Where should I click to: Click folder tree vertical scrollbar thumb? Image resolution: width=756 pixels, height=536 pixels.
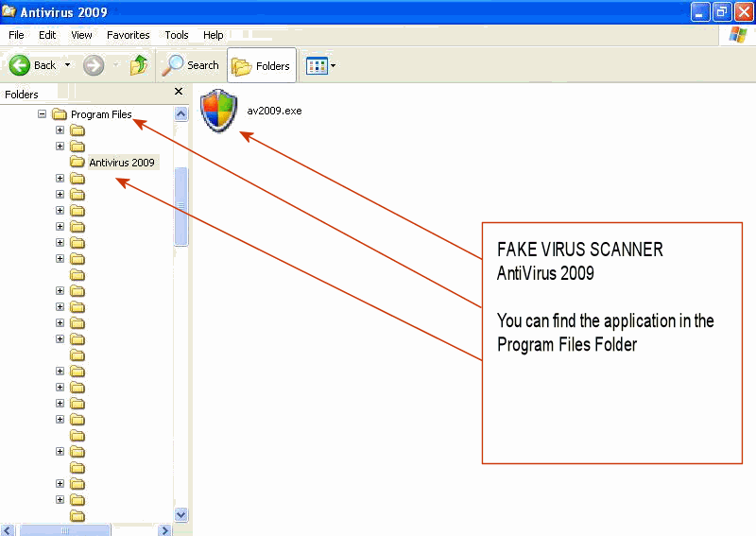(x=181, y=206)
